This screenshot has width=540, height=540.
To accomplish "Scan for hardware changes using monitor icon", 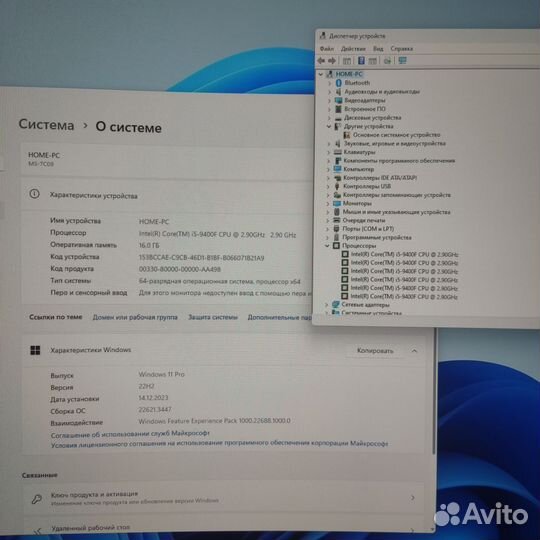I will click(x=402, y=61).
